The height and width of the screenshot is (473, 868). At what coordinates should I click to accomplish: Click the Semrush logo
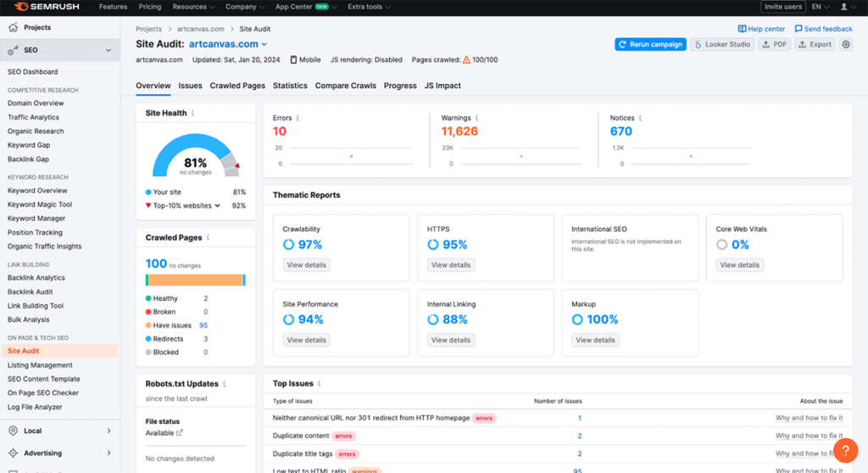(x=47, y=7)
